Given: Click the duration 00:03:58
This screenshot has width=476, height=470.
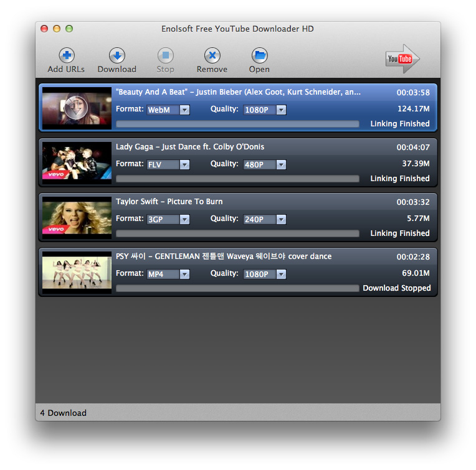Looking at the screenshot, I should 413,93.
